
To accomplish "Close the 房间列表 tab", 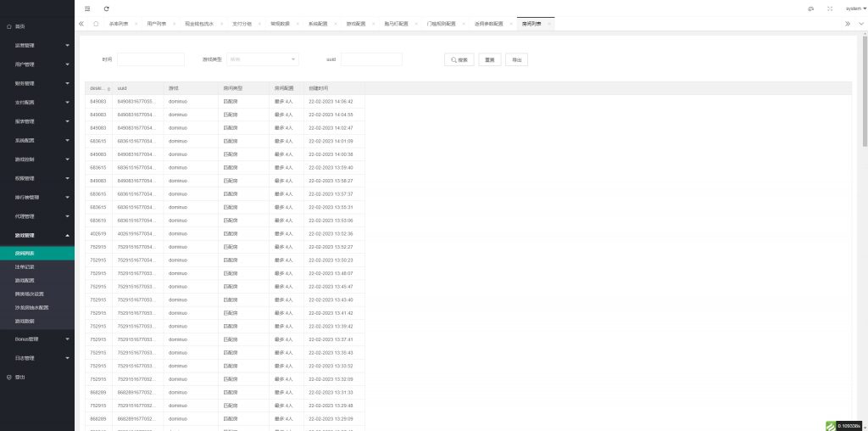I will [550, 24].
